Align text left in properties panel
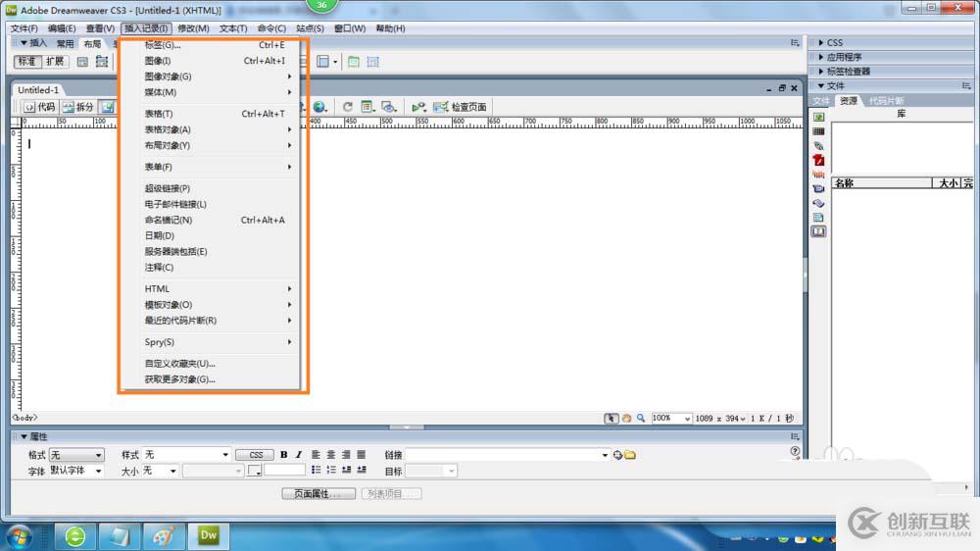The height and width of the screenshot is (551, 980). [316, 455]
